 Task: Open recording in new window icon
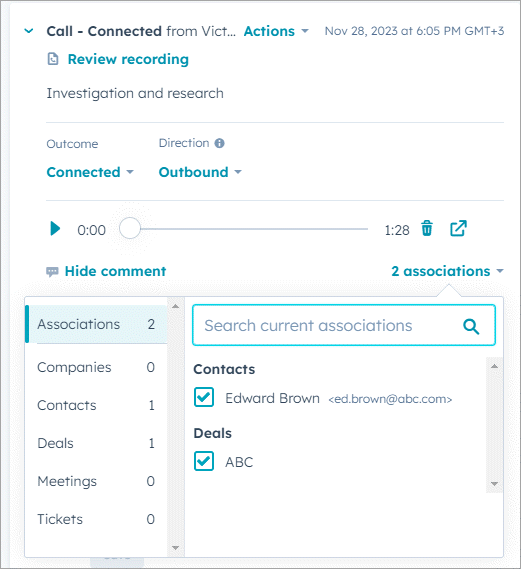pos(458,228)
